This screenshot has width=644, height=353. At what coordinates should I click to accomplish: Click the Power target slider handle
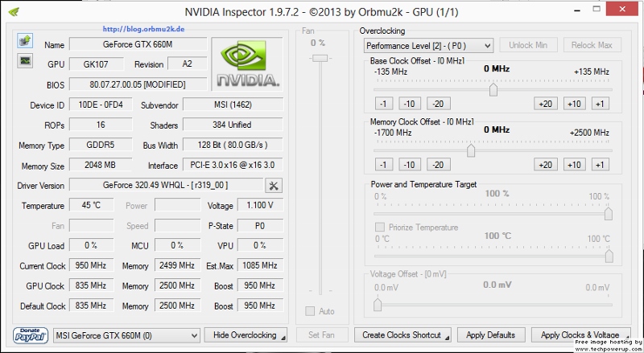click(x=609, y=213)
